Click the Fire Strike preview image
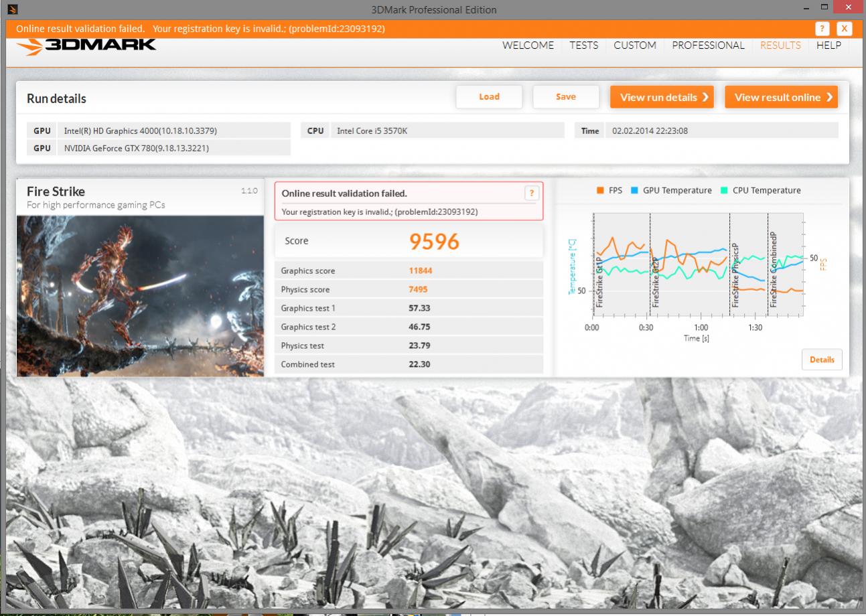 point(140,296)
